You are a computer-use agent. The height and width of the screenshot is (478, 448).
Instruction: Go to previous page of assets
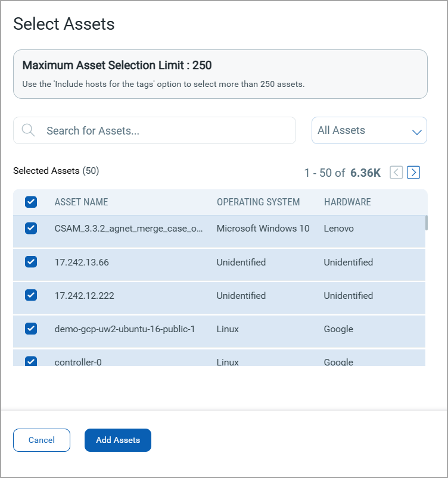396,172
